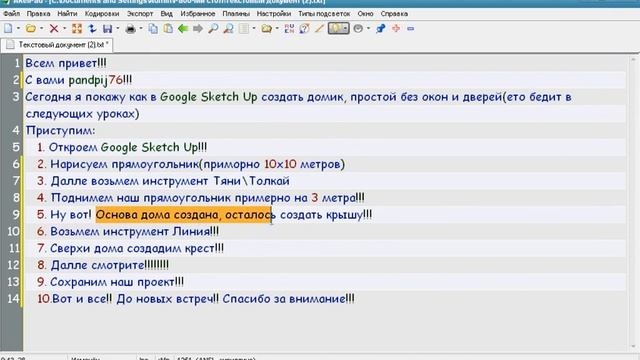Click the line '6. Возьмем инструмент Линия!!!'

pyautogui.click(x=127, y=231)
